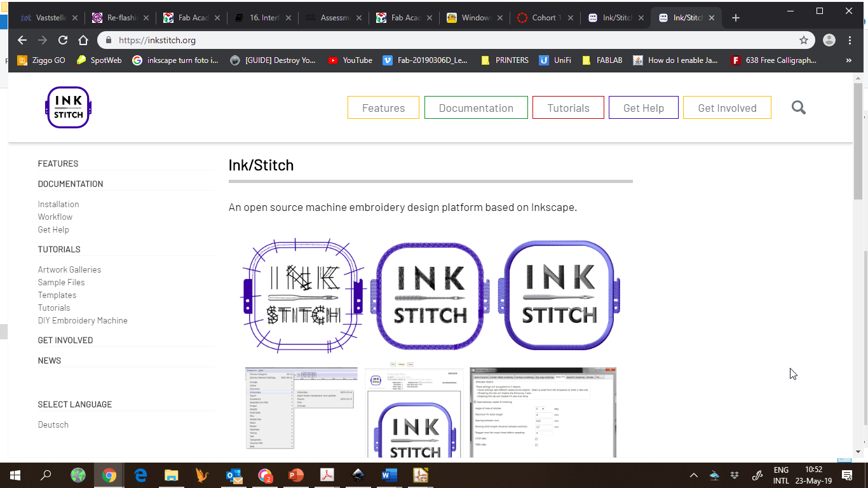Image resolution: width=868 pixels, height=488 pixels.
Task: Bookmark this page with the star icon
Action: [x=804, y=40]
